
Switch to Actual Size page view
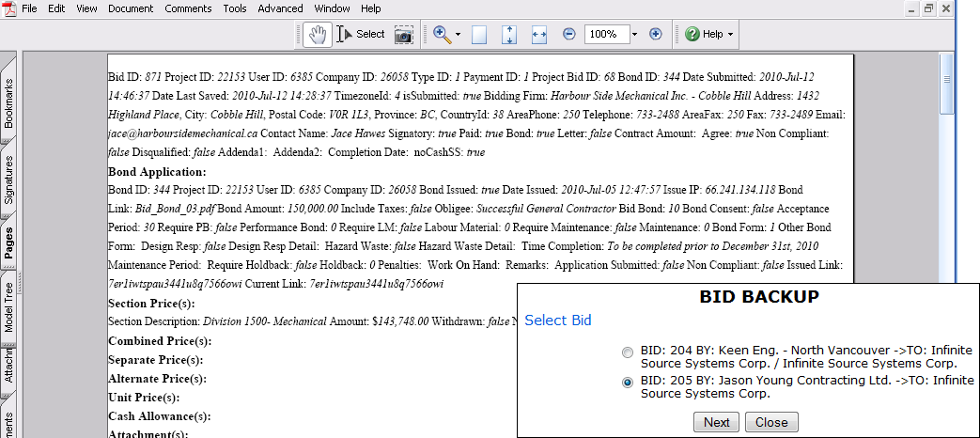(479, 34)
